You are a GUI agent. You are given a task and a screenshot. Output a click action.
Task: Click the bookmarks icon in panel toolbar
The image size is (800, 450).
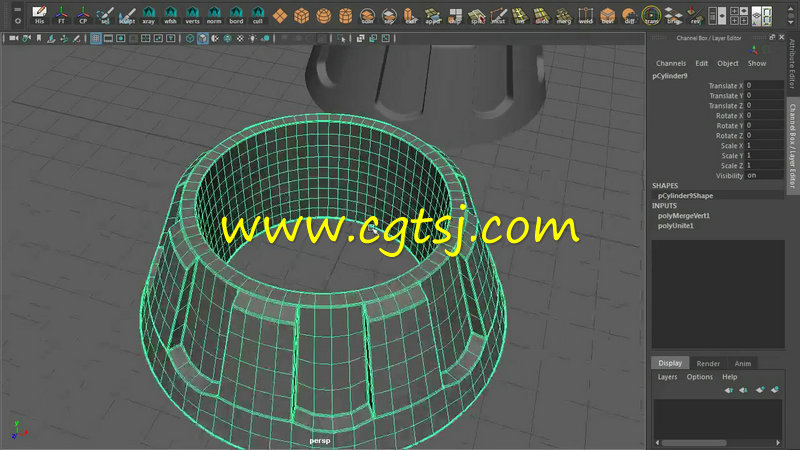click(x=39, y=38)
